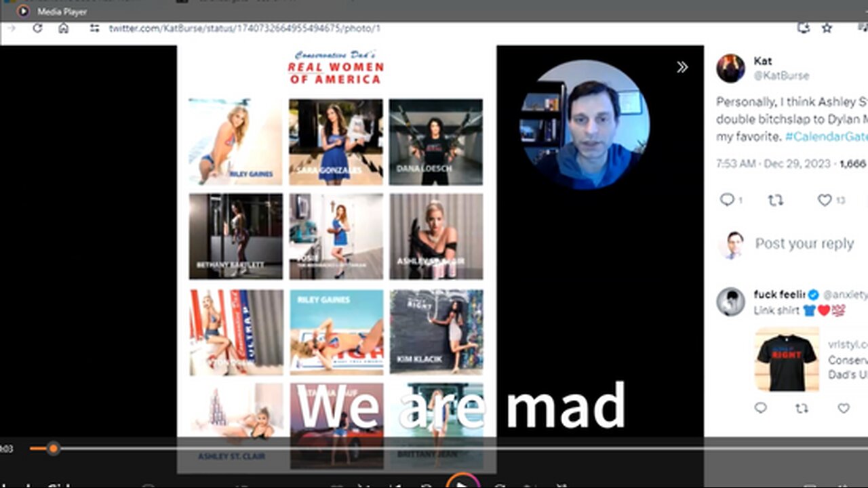The width and height of the screenshot is (868, 488).
Task: Select the Kim Klacik calendar photo
Action: pos(437,332)
